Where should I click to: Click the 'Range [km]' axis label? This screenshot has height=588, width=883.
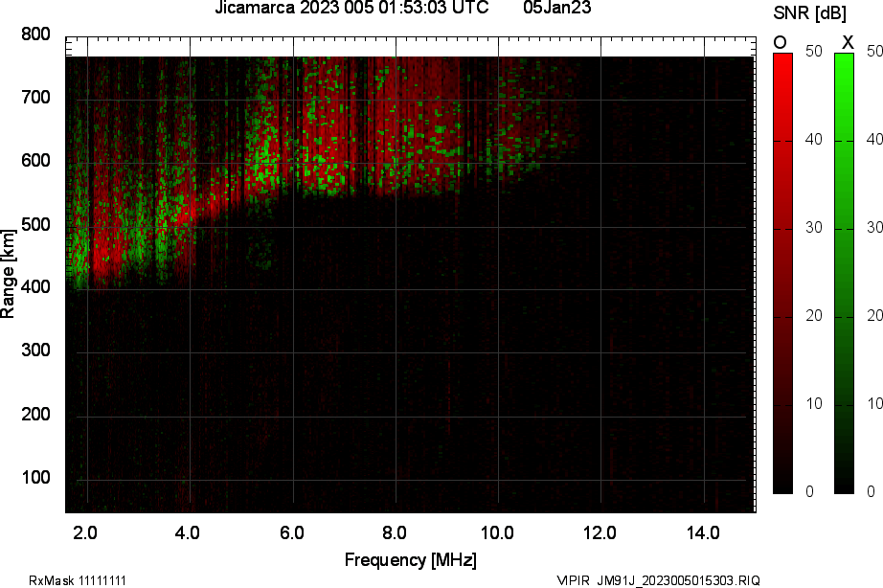(8, 274)
